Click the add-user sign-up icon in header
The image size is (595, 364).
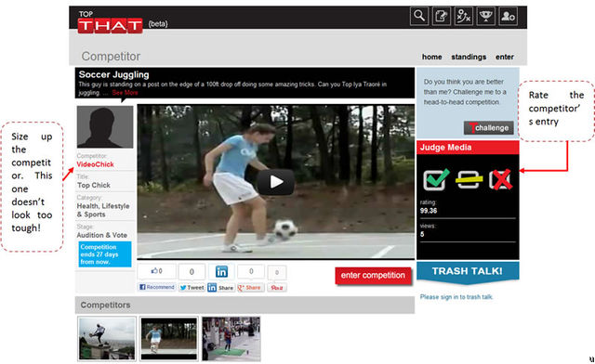[508, 17]
